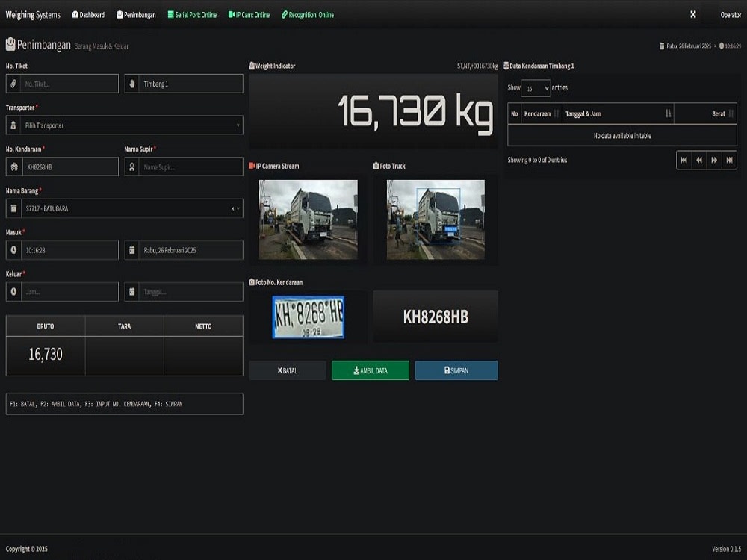Check Serial Port: Online status

(192, 15)
